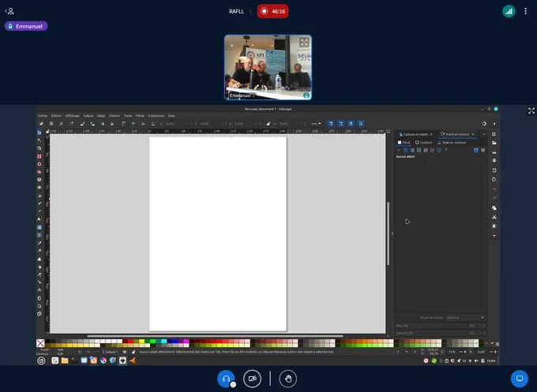Click the red swatch in the palette
The image size is (537, 392).
130,341
